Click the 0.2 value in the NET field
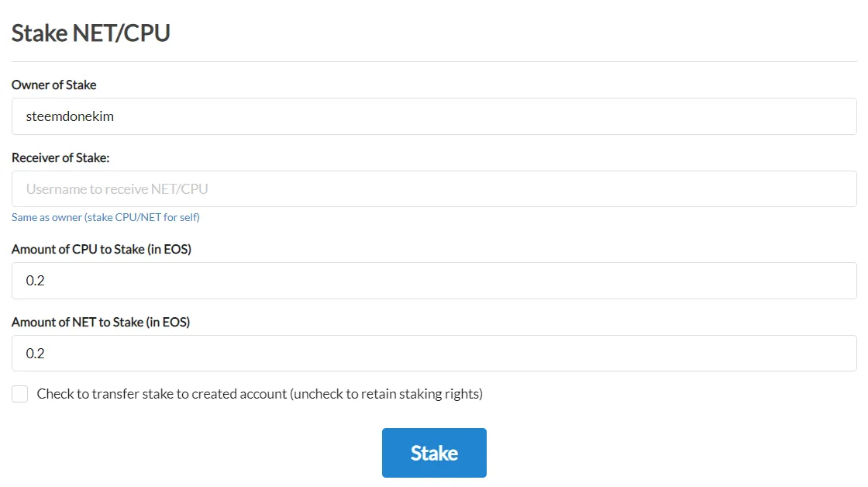 (x=35, y=353)
